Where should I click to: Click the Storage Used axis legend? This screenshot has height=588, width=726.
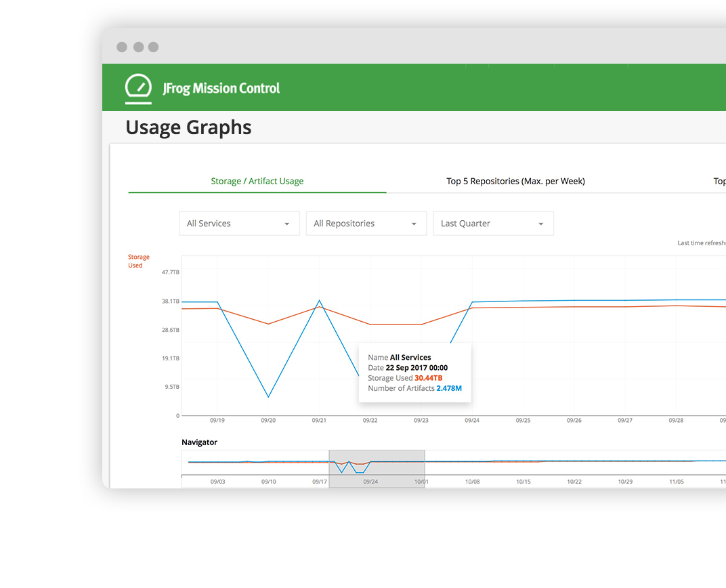138,261
